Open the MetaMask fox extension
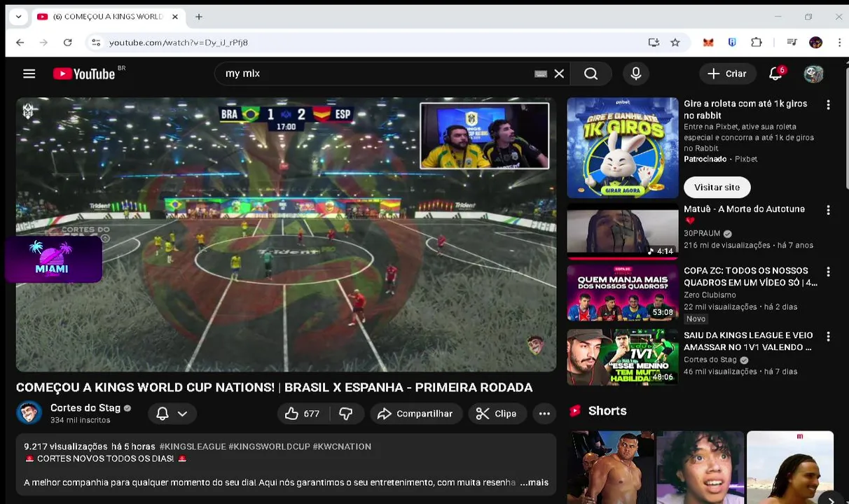The height and width of the screenshot is (504, 849). [x=708, y=43]
